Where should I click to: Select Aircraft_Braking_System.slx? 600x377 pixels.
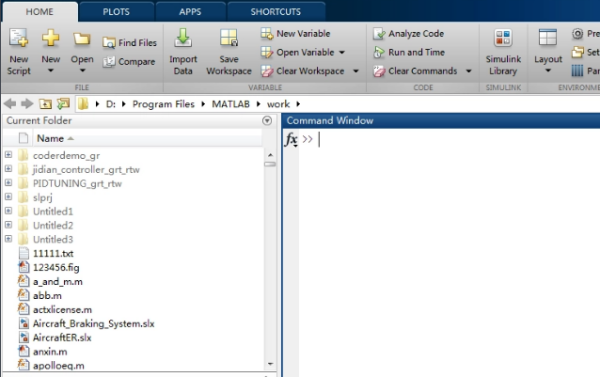(94, 324)
